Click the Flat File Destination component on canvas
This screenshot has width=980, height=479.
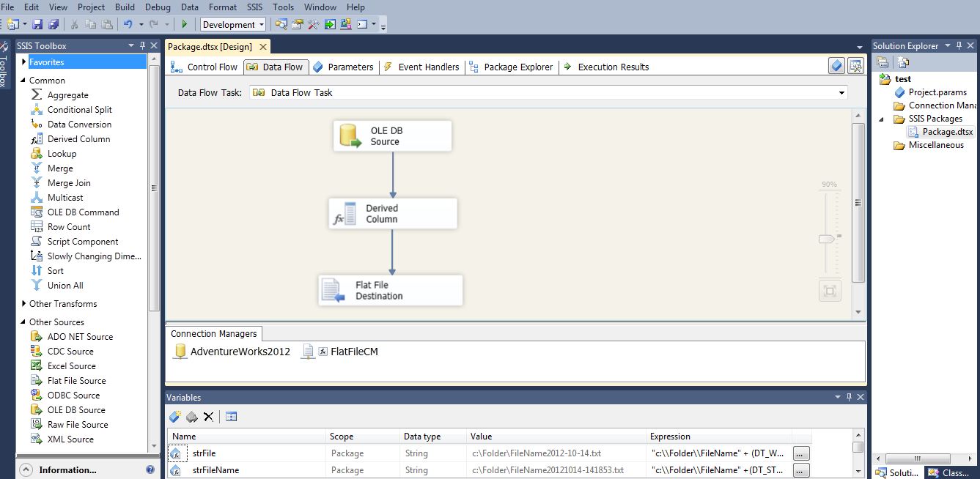click(x=391, y=290)
